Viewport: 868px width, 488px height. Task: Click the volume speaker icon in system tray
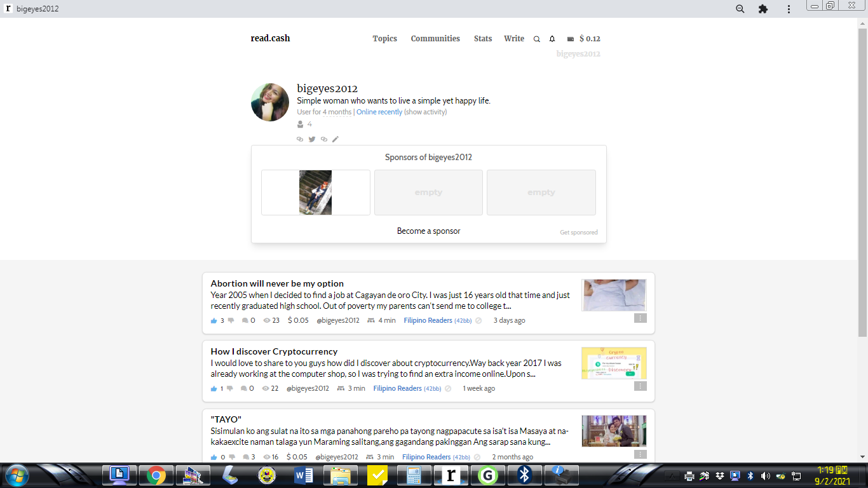(x=765, y=476)
